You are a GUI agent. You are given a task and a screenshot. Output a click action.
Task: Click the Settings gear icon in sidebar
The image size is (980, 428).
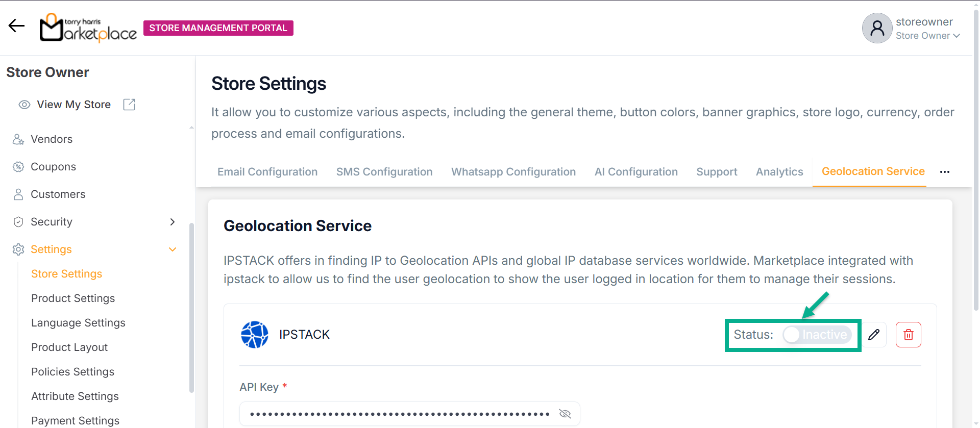coord(18,249)
